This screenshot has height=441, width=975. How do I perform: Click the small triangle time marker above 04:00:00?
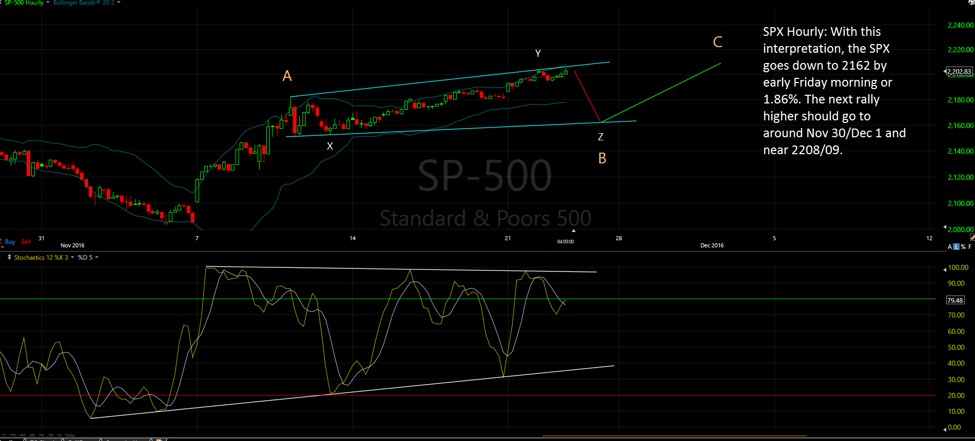click(x=574, y=231)
